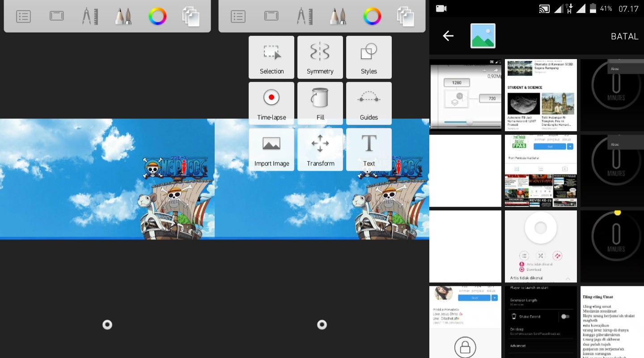Select the FPAS profile page thumbnail

point(541,170)
